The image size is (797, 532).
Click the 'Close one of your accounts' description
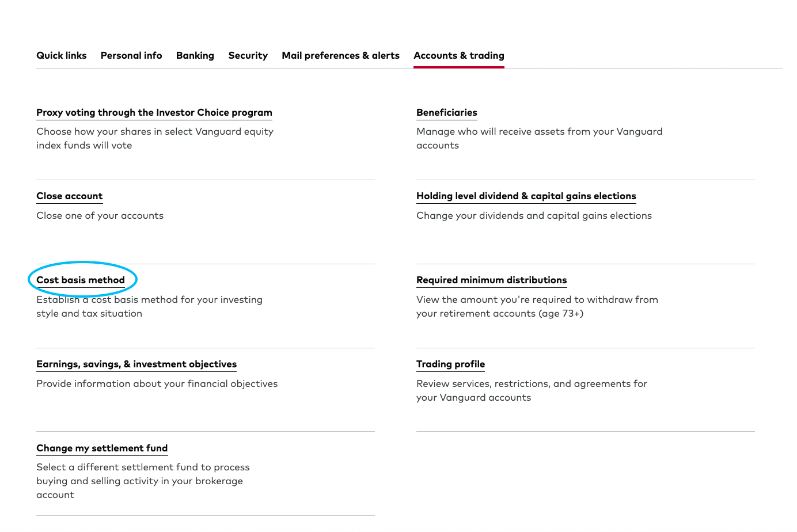pos(100,215)
